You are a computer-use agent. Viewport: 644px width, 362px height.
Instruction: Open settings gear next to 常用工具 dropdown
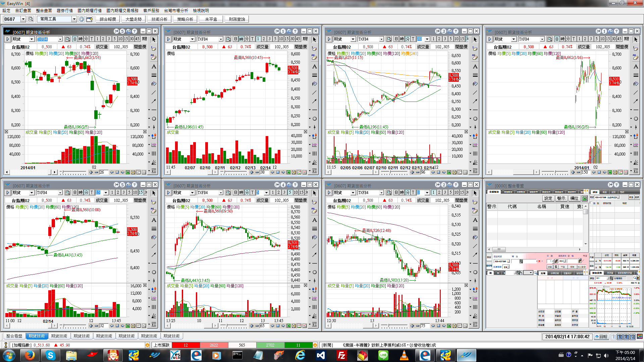[82, 19]
